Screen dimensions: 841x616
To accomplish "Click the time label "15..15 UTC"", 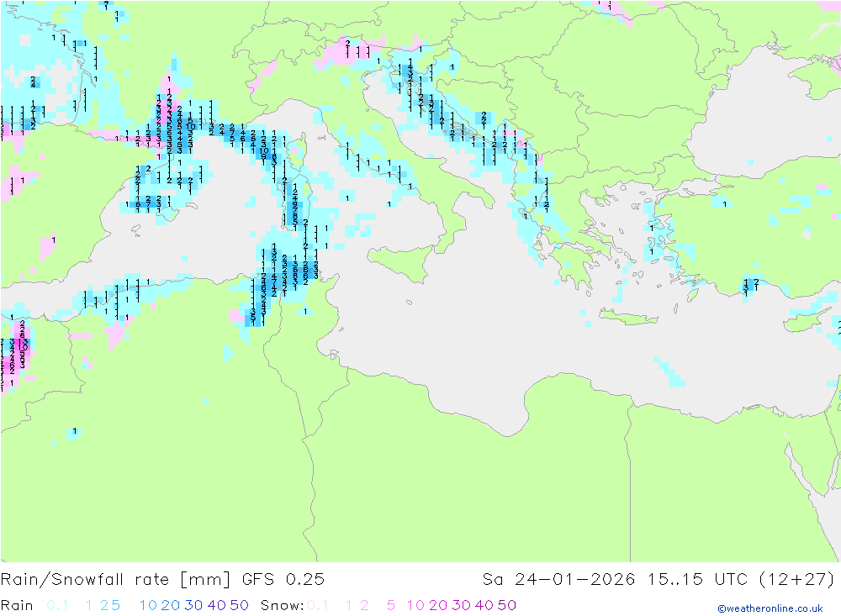I will click(x=697, y=580).
